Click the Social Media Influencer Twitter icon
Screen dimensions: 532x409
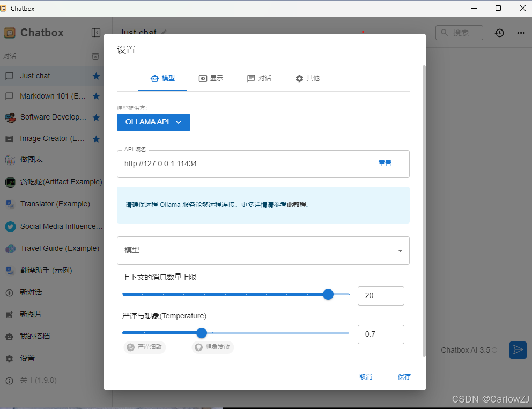[10, 227]
